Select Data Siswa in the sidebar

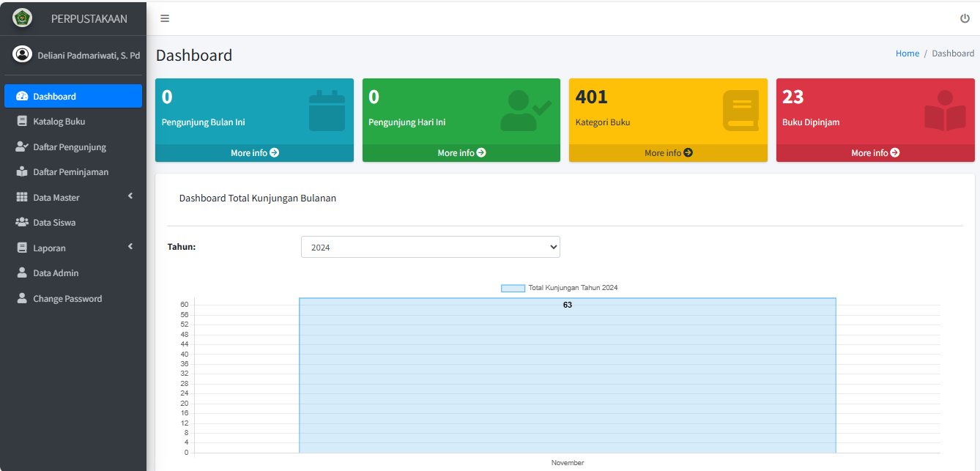(54, 223)
